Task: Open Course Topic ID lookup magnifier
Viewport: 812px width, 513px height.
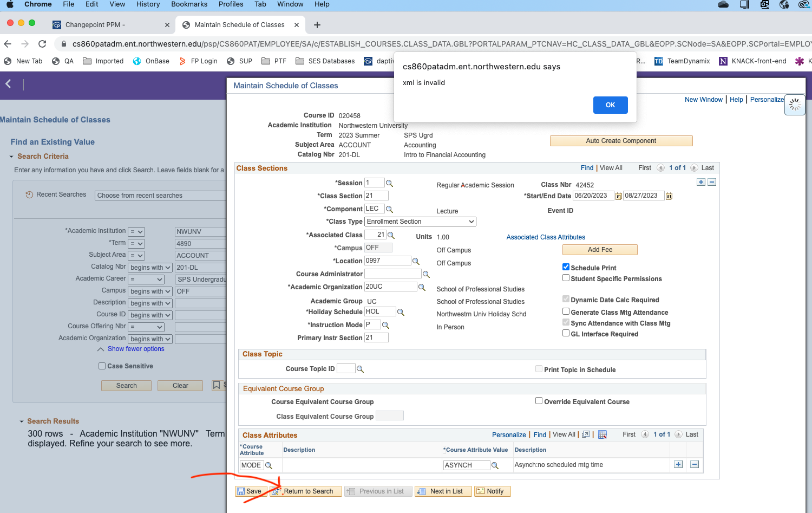Action: pos(360,369)
